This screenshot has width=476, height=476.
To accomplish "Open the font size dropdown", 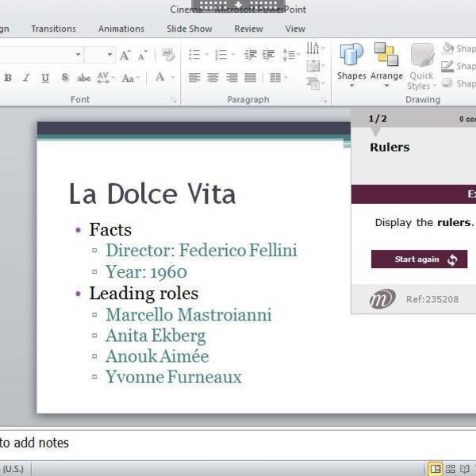I will 109,55.
